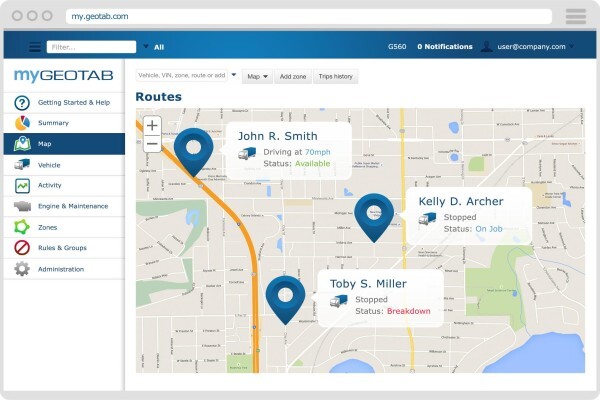The height and width of the screenshot is (400, 600).
Task: Click the Getting Started & Help question-mark icon
Action: tap(22, 103)
